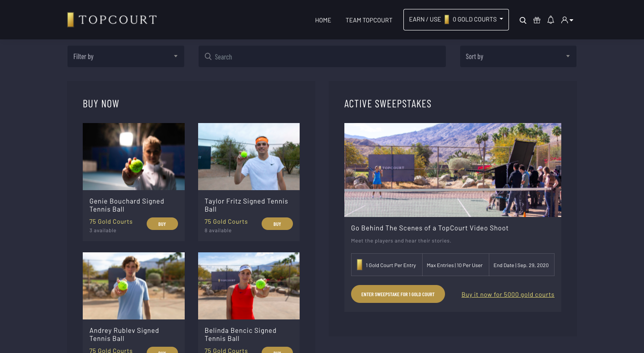Viewport: 644px width, 353px height.
Task: Click the Max Entries 10 Per User cell
Action: click(x=455, y=265)
